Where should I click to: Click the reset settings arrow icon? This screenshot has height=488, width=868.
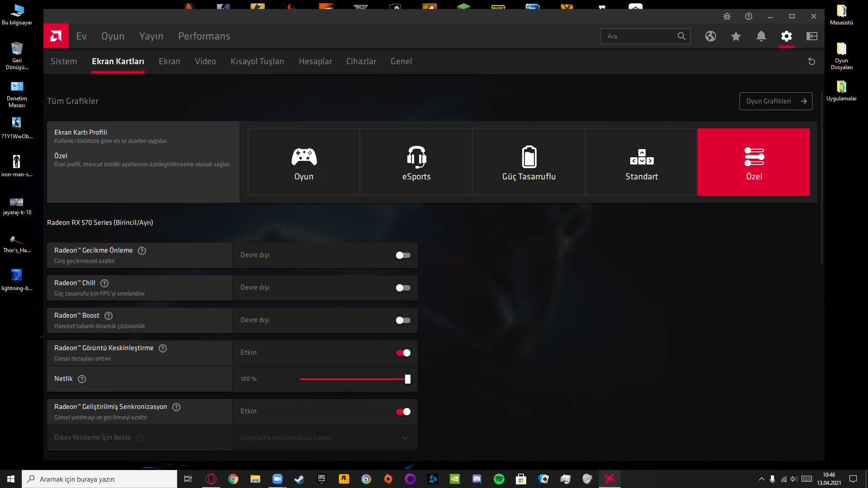click(812, 61)
